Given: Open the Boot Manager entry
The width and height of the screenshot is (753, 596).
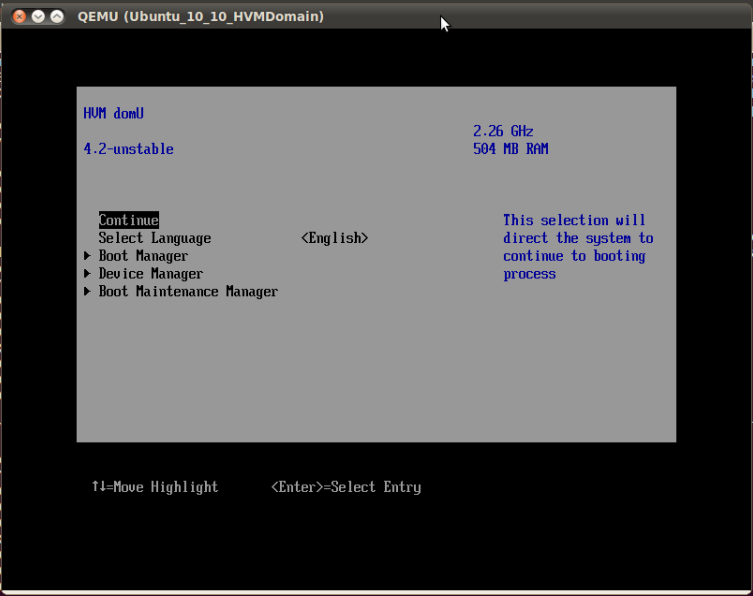Looking at the screenshot, I should pyautogui.click(x=143, y=256).
